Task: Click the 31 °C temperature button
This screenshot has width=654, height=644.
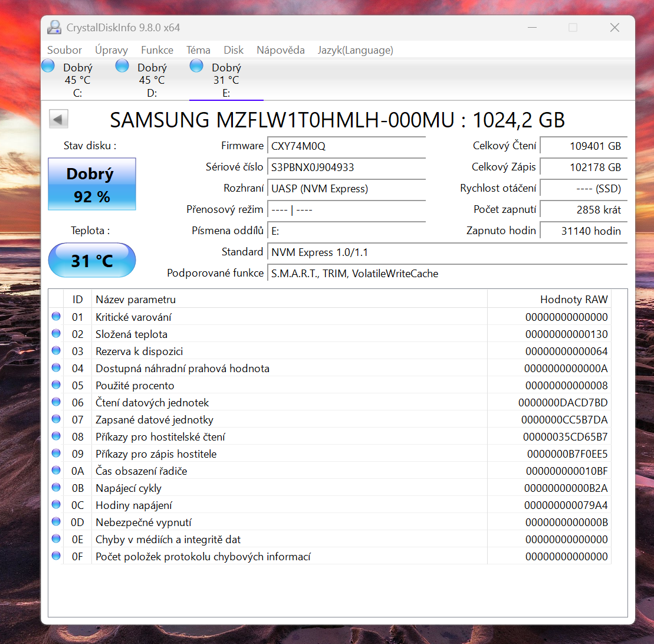Action: (x=92, y=260)
